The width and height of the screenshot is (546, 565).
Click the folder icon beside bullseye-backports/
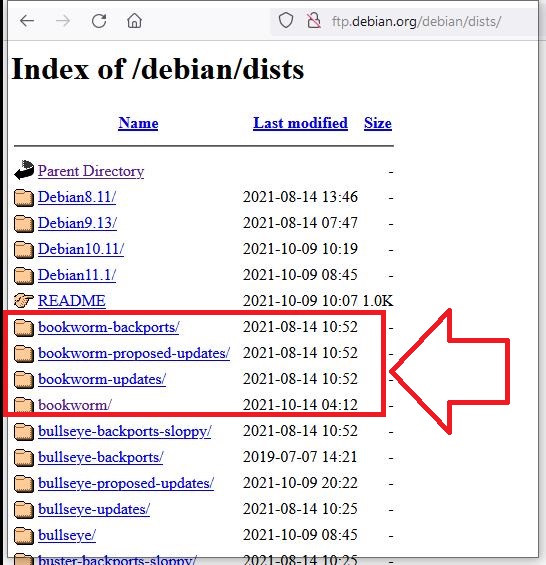[24, 458]
